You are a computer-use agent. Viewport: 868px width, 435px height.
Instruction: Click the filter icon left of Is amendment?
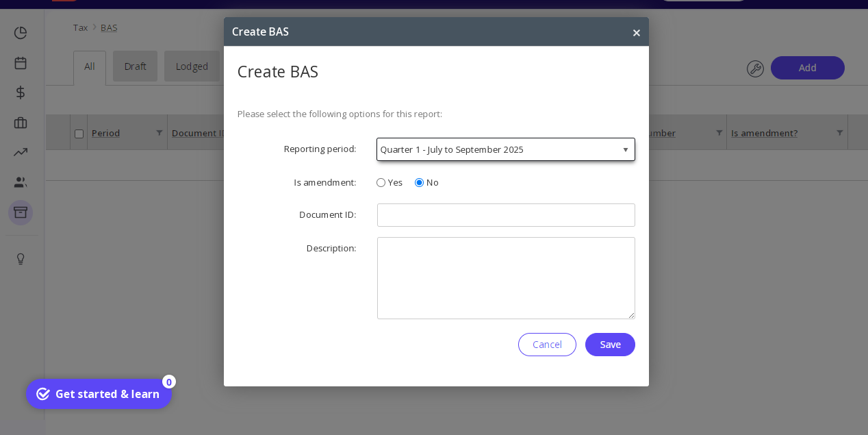719,132
